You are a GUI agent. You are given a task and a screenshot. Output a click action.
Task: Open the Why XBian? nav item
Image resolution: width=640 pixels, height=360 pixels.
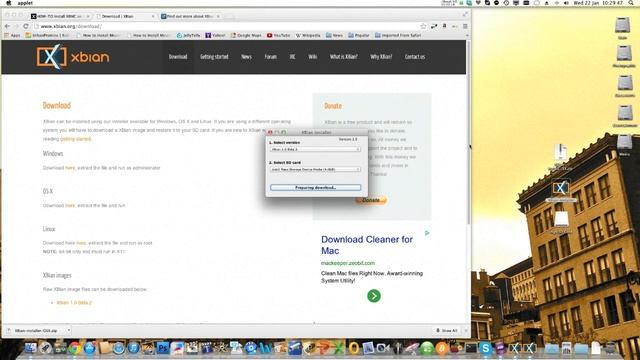pos(381,57)
